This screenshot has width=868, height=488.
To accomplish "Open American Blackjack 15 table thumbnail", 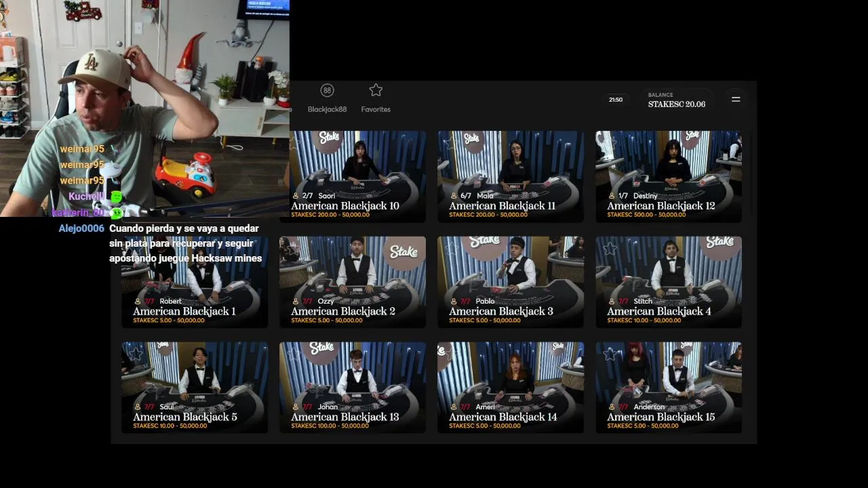I will 669,388.
